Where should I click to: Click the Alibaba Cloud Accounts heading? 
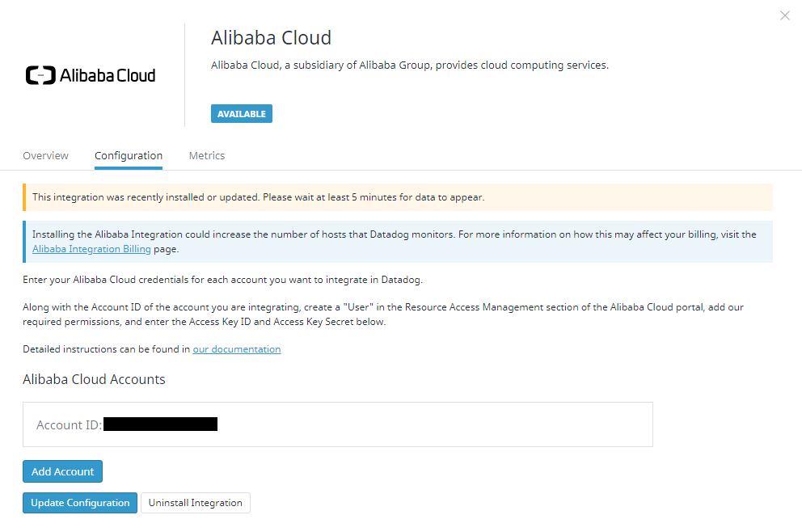coord(94,379)
